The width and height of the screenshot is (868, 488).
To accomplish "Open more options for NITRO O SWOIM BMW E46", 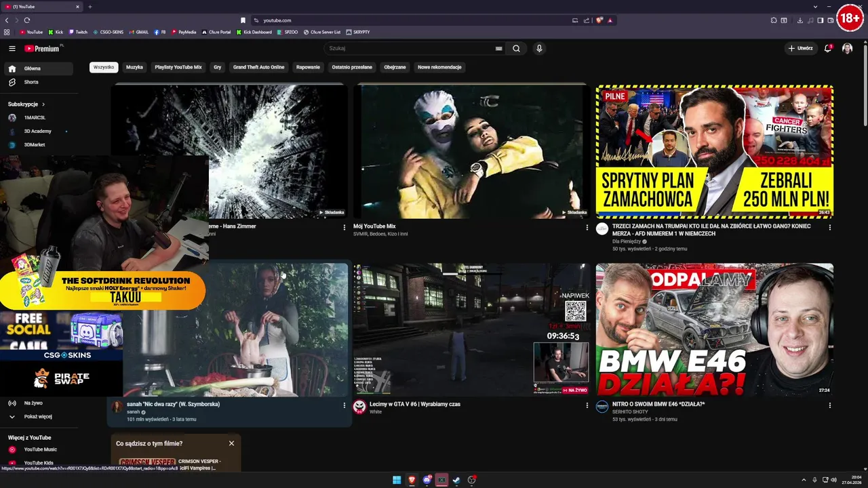I will point(829,405).
